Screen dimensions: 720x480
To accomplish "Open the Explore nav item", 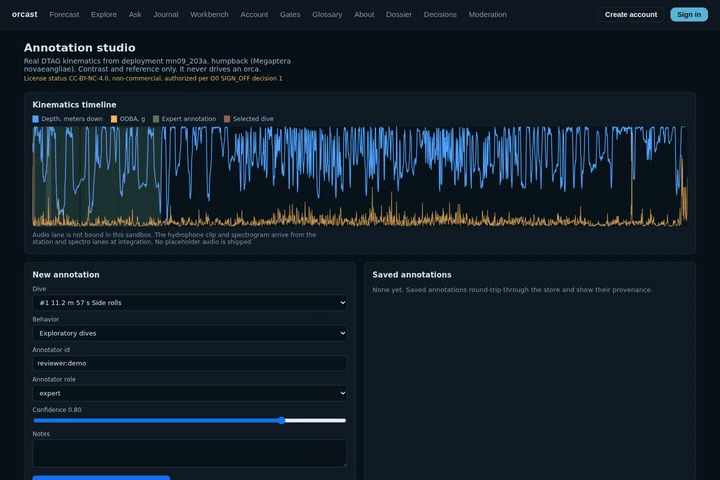I will tap(104, 15).
